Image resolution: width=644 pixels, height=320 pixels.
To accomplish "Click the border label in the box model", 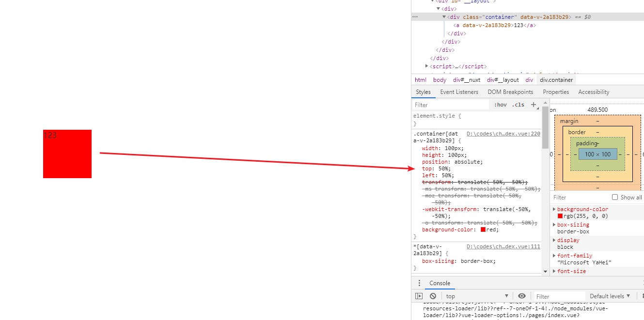I will point(577,132).
